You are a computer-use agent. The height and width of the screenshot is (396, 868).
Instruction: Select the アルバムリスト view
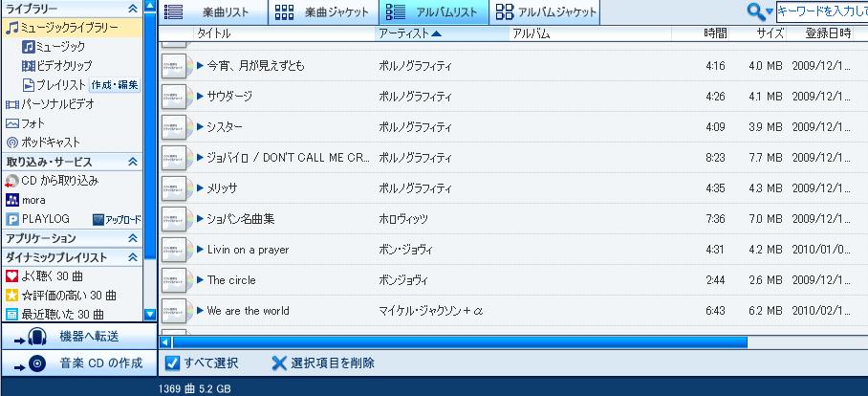point(433,12)
